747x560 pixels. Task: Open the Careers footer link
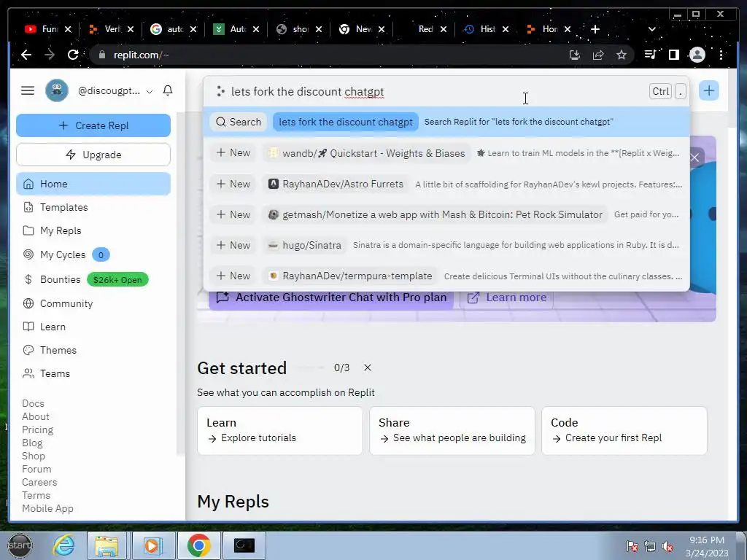(39, 482)
